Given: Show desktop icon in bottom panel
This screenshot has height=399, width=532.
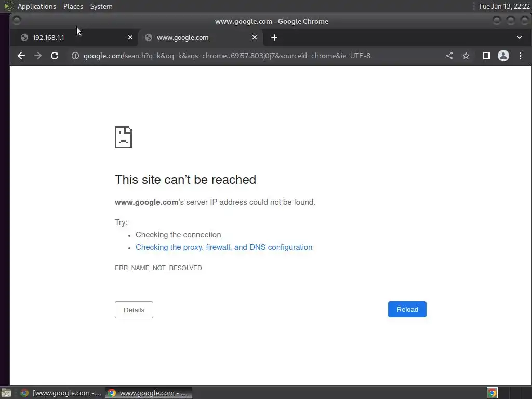Looking at the screenshot, I should tap(6, 393).
